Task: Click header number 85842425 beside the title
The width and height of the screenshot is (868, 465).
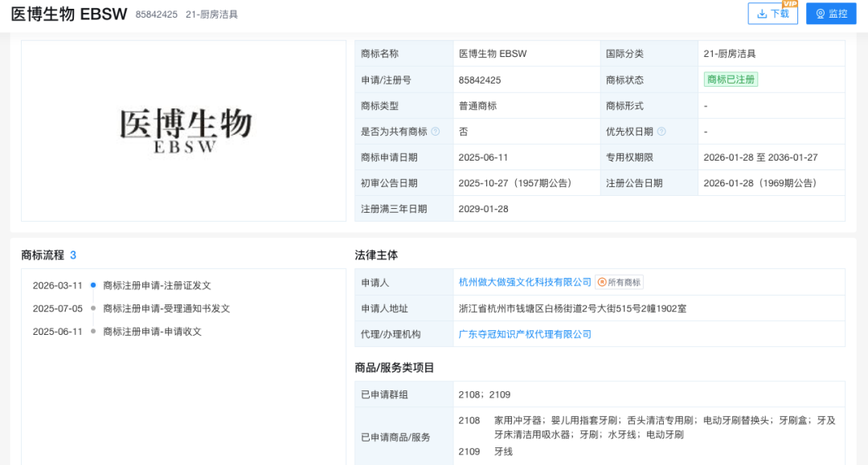Action: 157,14
